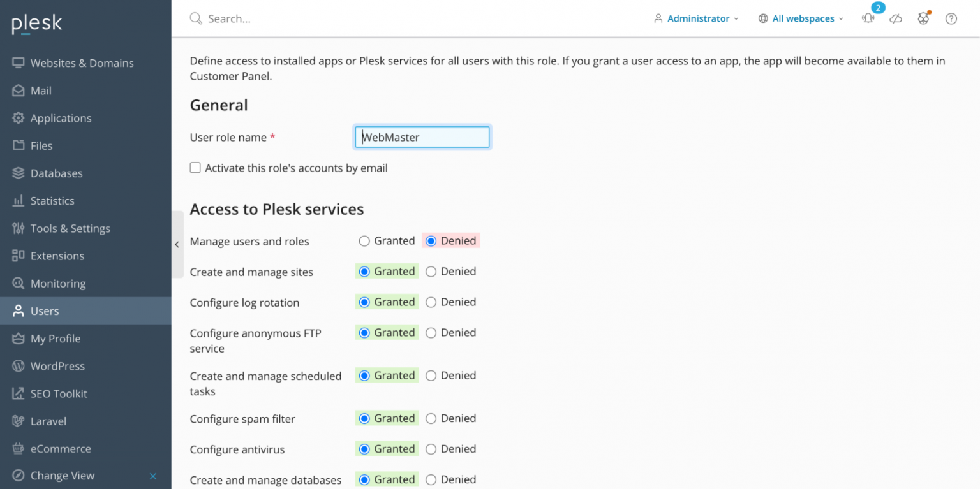Open the notifications bell with badge 2
This screenshot has width=980, height=489.
pyautogui.click(x=868, y=18)
